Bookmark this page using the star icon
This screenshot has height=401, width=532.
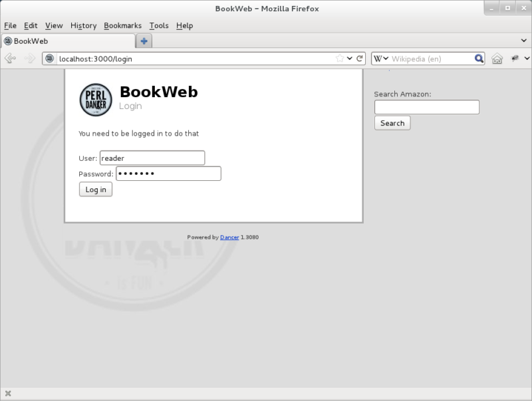pyautogui.click(x=340, y=59)
